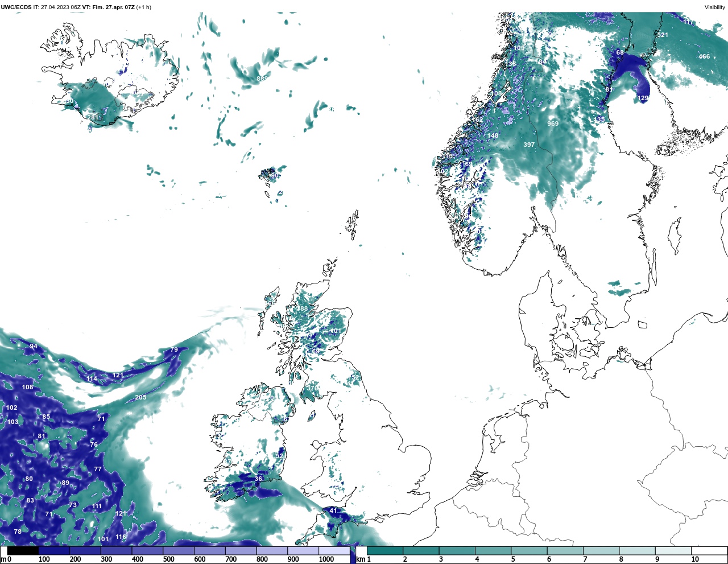This screenshot has height=564, width=728.
Task: Click the visibility value "521"
Action: coord(663,35)
